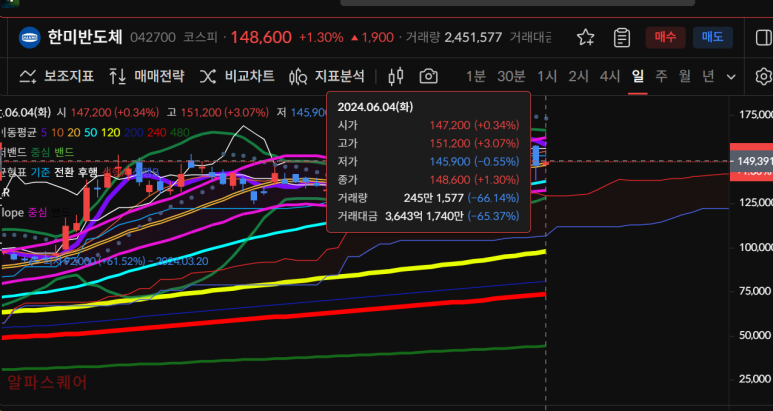Image resolution: width=773 pixels, height=411 pixels.
Task: Click the magenta 중심 slope legend label
Action: [37, 212]
